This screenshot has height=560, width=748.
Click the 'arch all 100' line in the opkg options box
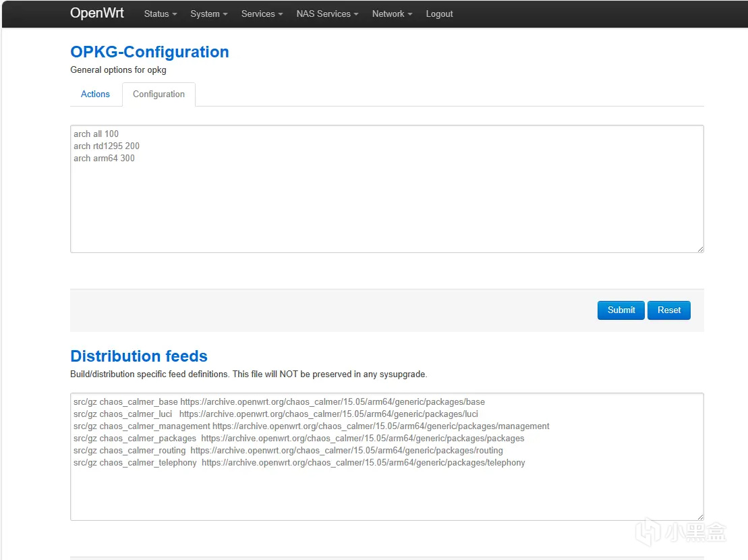coord(96,134)
